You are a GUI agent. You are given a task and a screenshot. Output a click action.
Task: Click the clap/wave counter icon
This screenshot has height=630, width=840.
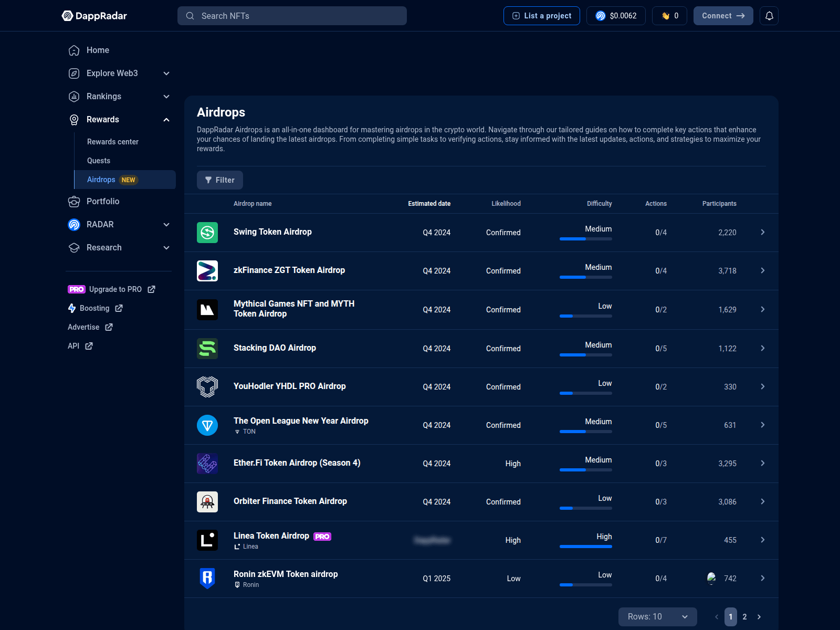pos(664,16)
